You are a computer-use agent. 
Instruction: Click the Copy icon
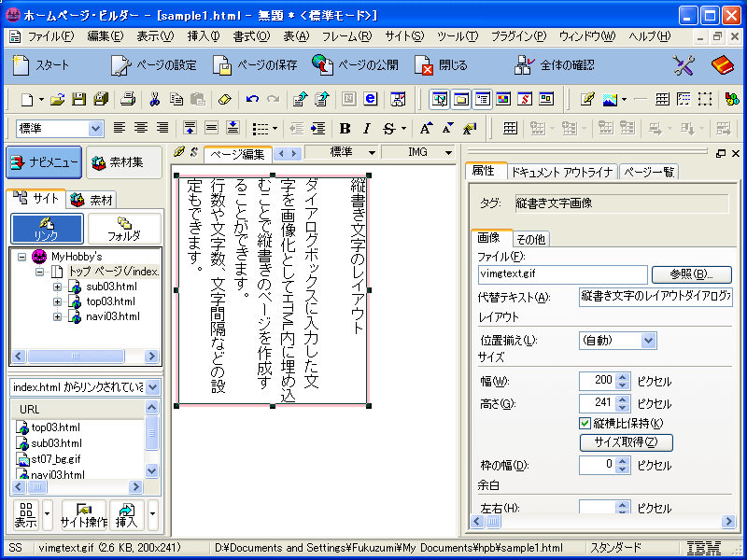[x=176, y=100]
